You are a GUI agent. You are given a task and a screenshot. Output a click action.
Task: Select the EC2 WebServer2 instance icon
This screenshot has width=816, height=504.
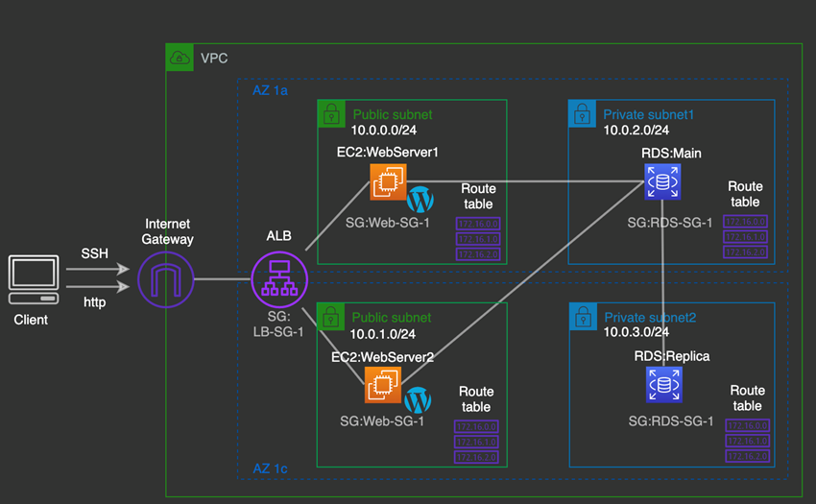pos(382,384)
